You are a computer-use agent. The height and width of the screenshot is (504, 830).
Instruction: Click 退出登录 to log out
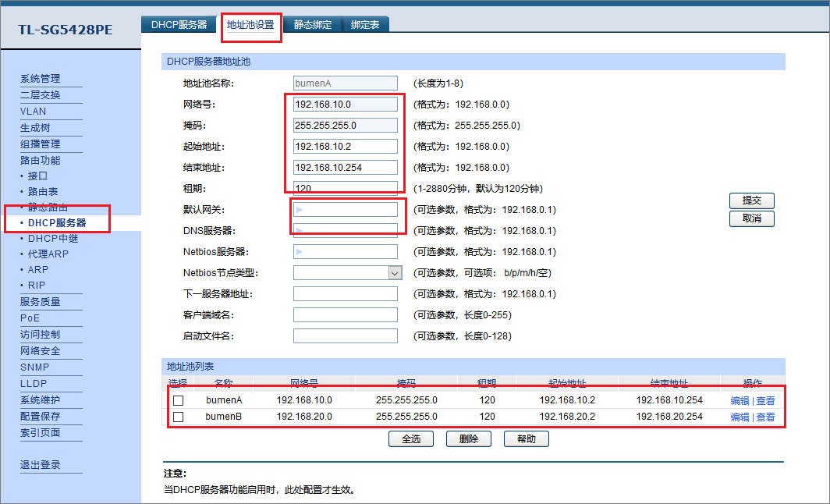(41, 465)
